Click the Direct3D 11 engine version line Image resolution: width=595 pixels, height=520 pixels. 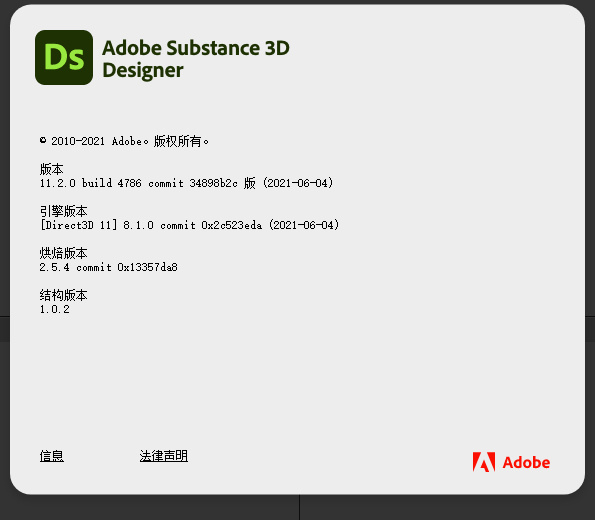pos(189,225)
